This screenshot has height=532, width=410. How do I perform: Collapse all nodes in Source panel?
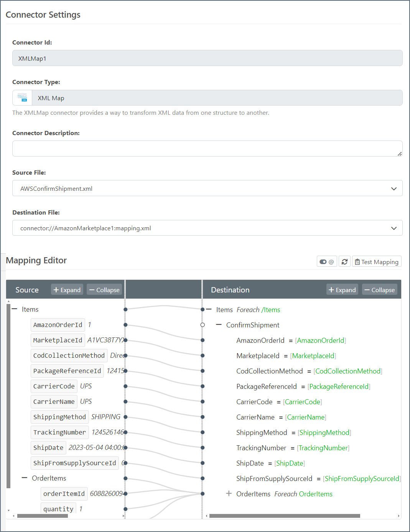(x=104, y=290)
